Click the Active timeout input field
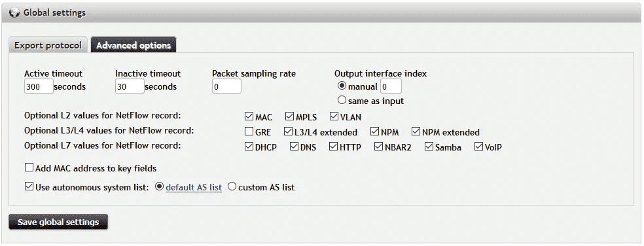The height and width of the screenshot is (246, 644). pos(39,86)
